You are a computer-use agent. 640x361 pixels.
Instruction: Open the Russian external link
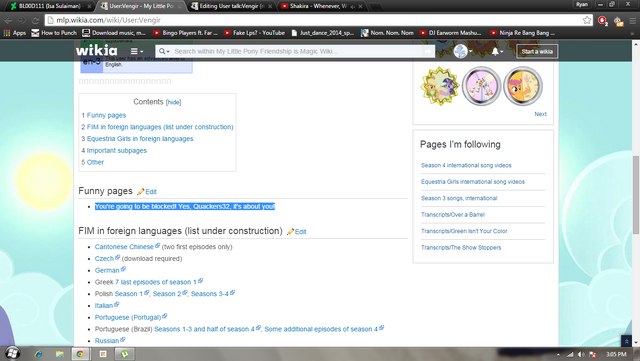[107, 341]
